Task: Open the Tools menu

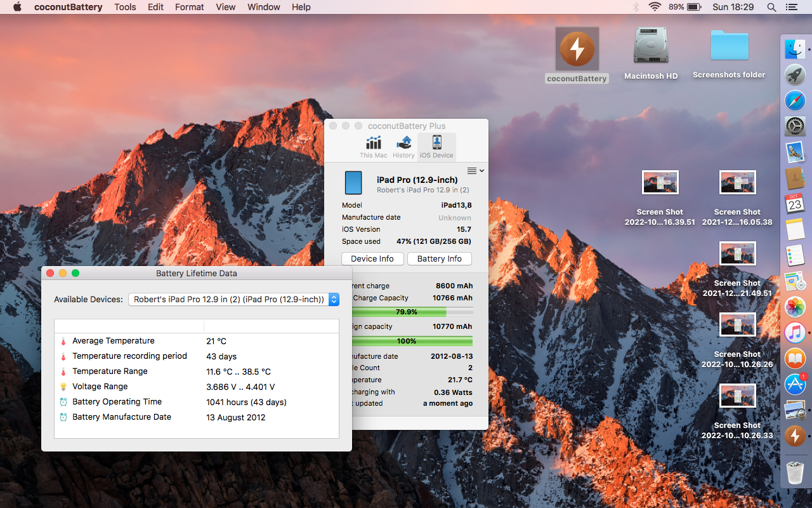Action: tap(125, 7)
